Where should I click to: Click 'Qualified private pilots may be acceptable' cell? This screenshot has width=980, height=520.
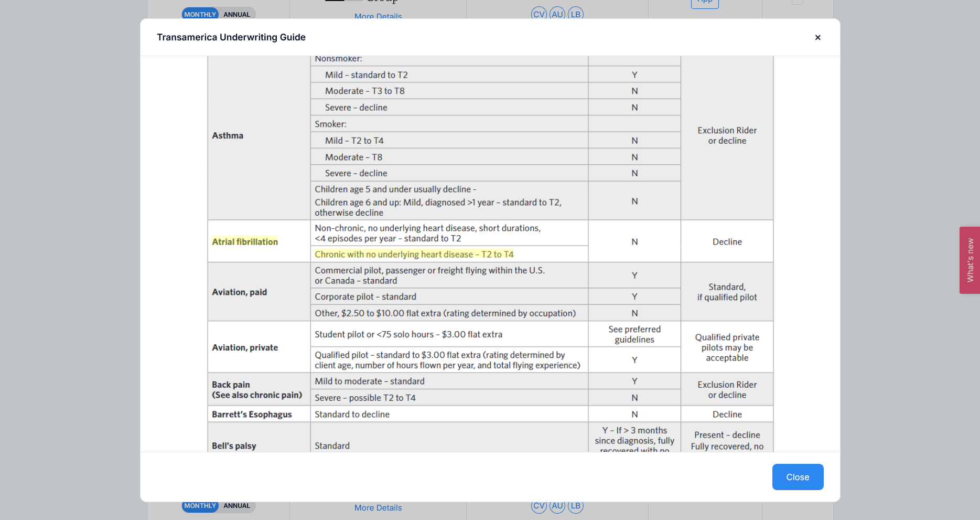tap(727, 347)
